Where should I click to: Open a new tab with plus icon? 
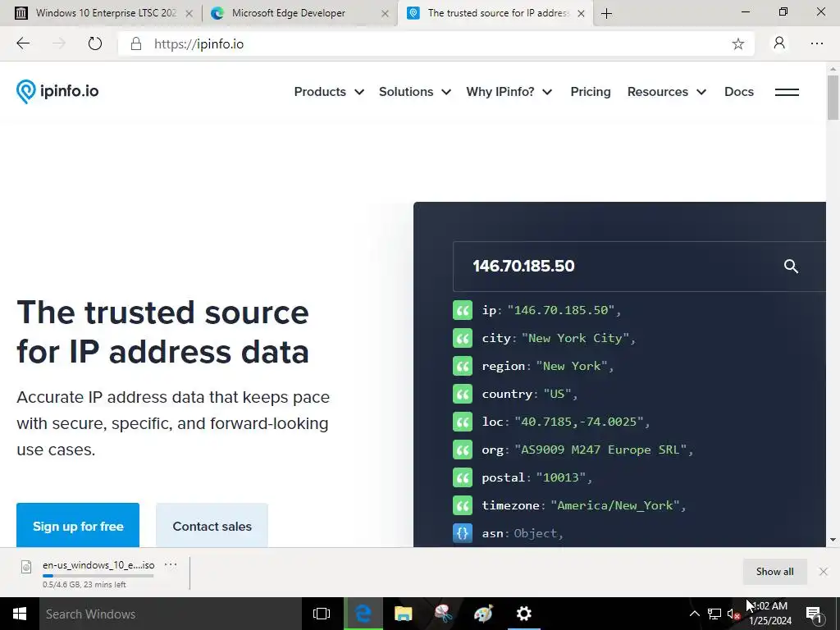[606, 13]
